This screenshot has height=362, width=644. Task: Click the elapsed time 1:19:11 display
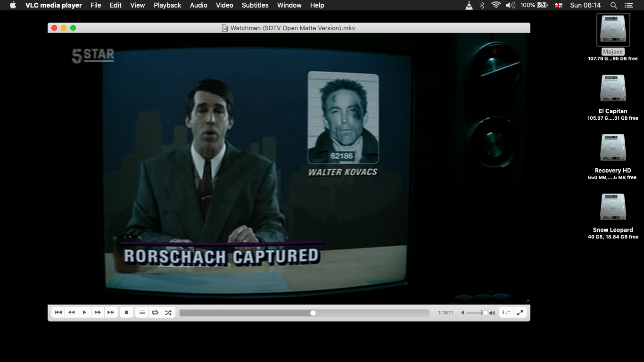point(445,313)
